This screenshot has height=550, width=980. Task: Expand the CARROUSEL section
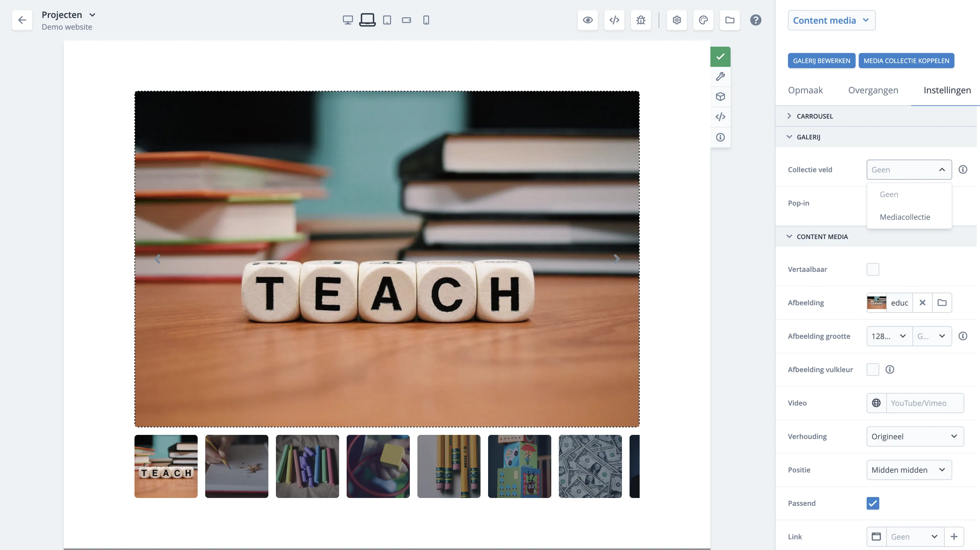coord(815,116)
